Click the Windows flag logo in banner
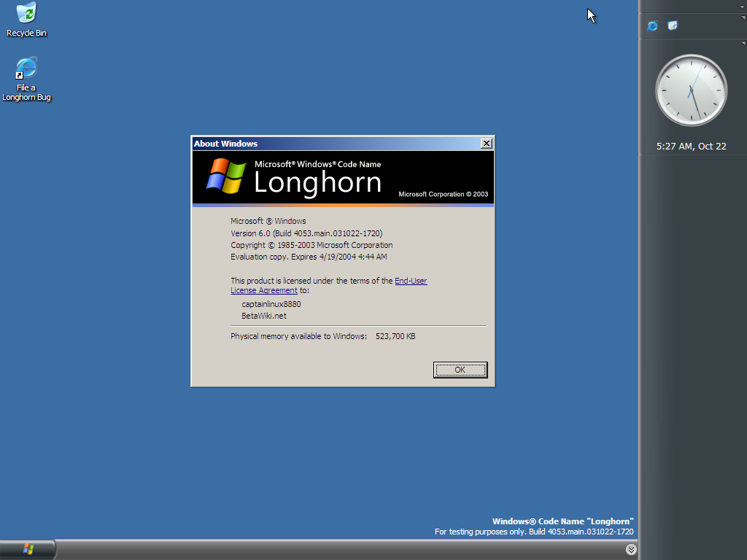Image resolution: width=747 pixels, height=560 pixels. point(226,176)
